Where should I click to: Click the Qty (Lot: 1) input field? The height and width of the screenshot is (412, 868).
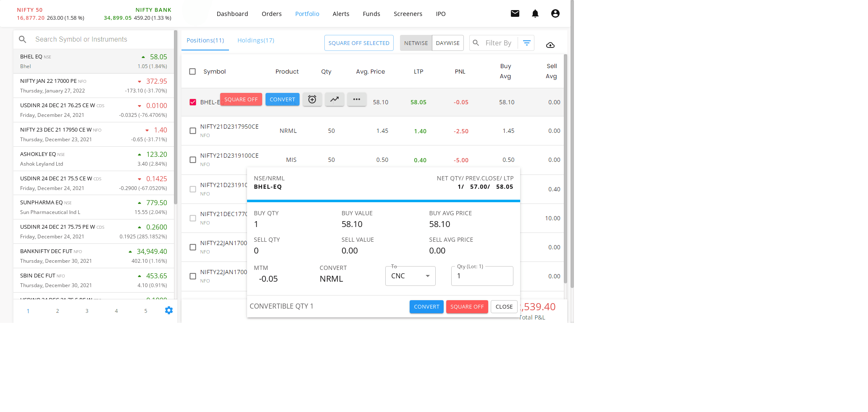click(x=482, y=276)
